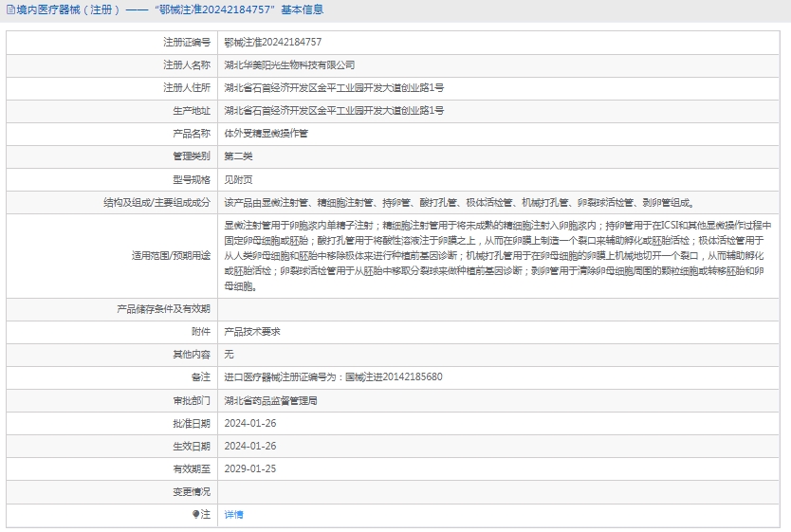Click registrant name 湖北华美阳光生物科技有限公司

(x=289, y=64)
